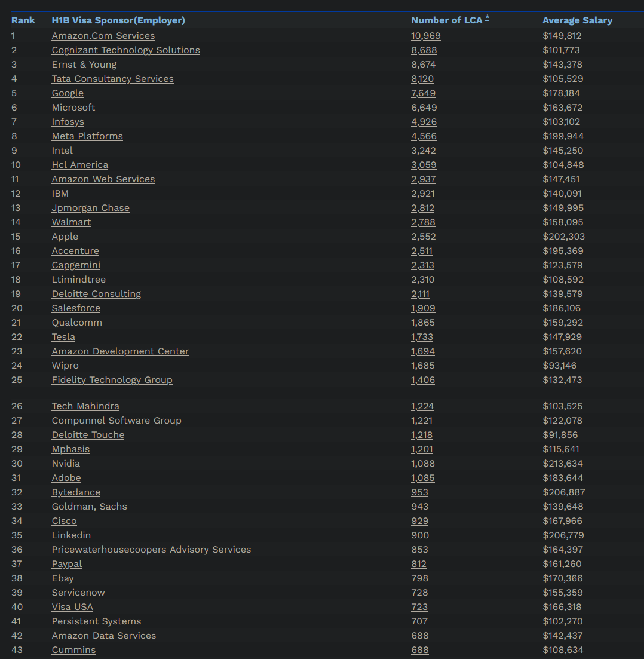Open LCA count 8,688 for Cognizant
Viewport: 644px width, 659px height.
424,50
